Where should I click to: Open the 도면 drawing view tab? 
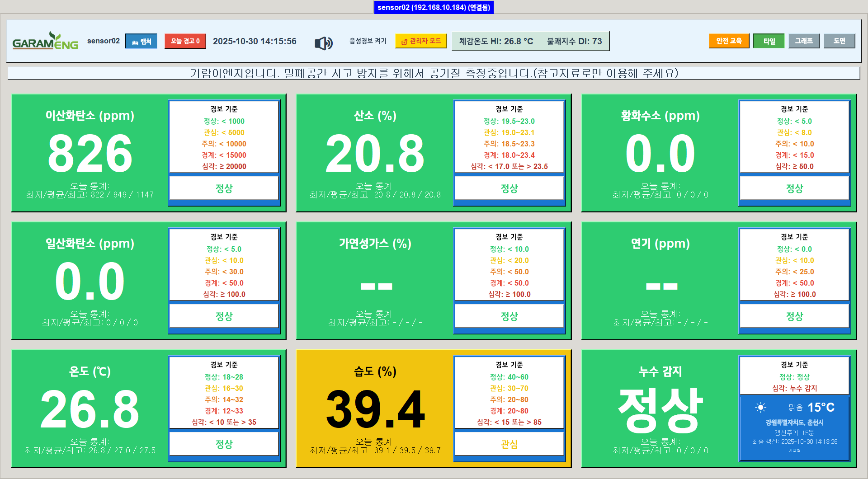click(839, 41)
